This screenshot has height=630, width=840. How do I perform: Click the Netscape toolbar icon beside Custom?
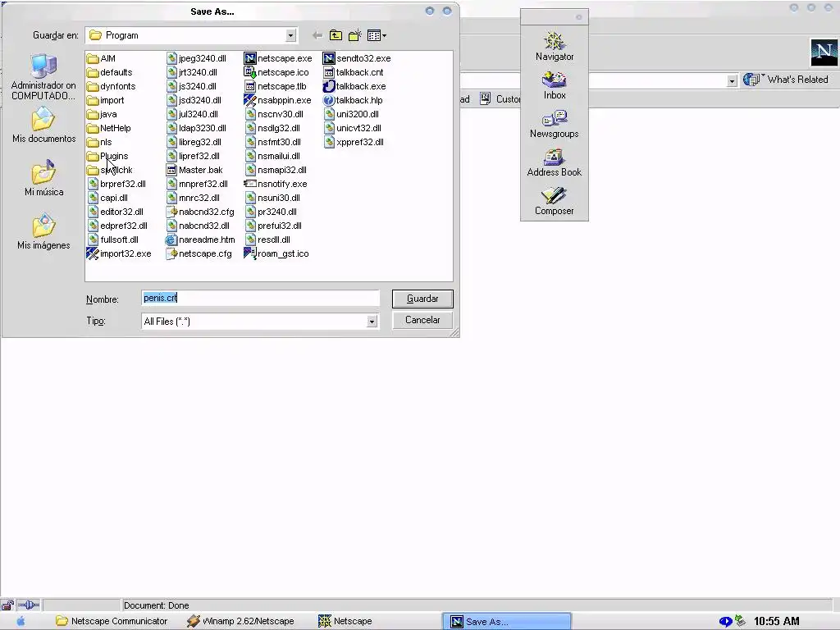[x=485, y=98]
